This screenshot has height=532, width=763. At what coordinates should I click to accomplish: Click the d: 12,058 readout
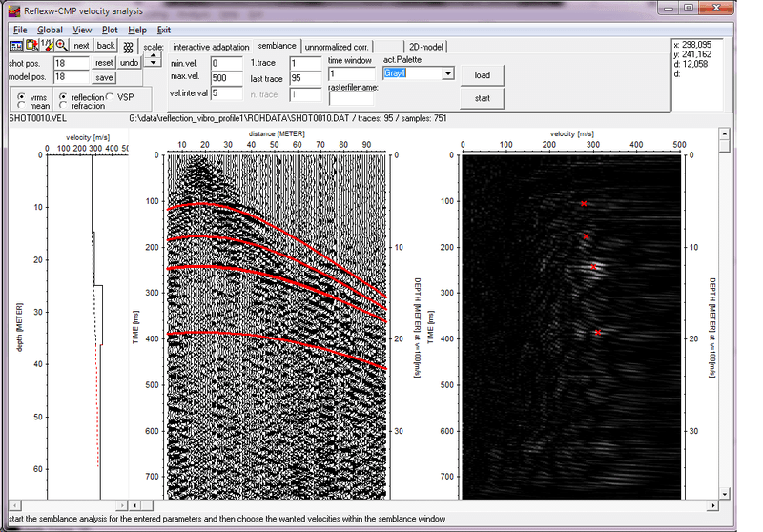[691, 64]
